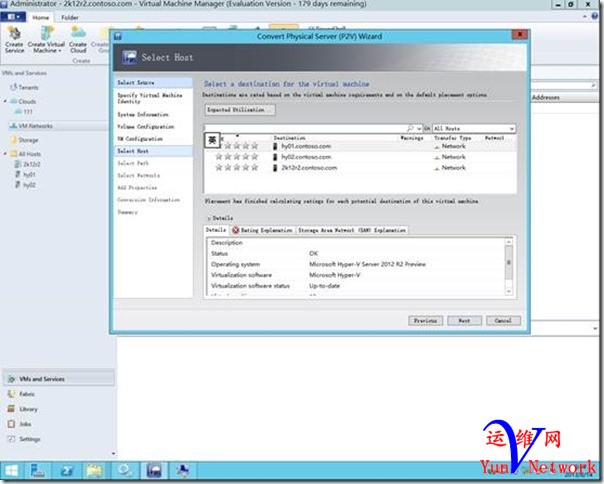
Task: Open the Settings workspace
Action: pos(30,439)
